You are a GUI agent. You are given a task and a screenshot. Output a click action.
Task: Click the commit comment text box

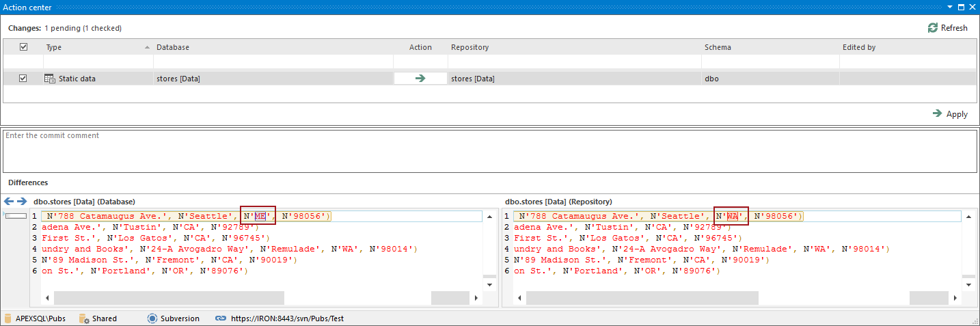point(489,150)
